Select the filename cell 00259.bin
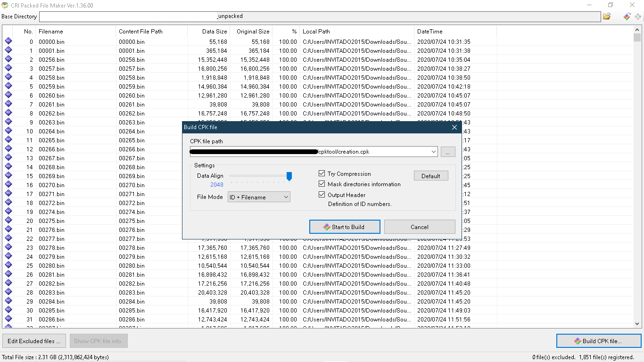 (x=51, y=86)
